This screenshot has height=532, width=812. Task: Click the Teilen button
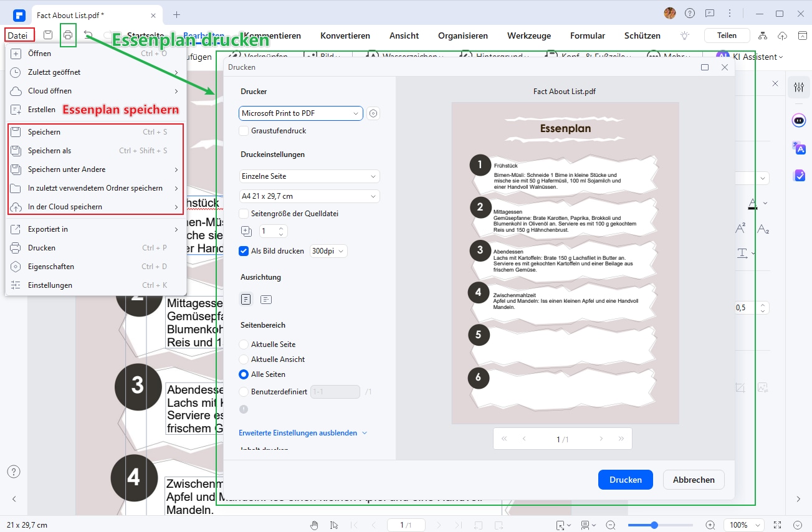[727, 36]
